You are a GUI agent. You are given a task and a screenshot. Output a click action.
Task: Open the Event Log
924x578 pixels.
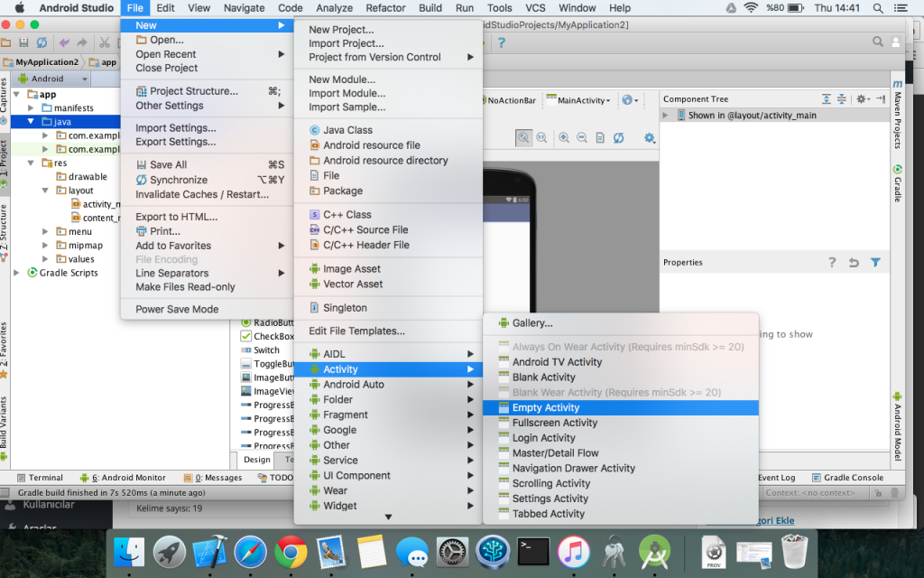click(x=776, y=478)
